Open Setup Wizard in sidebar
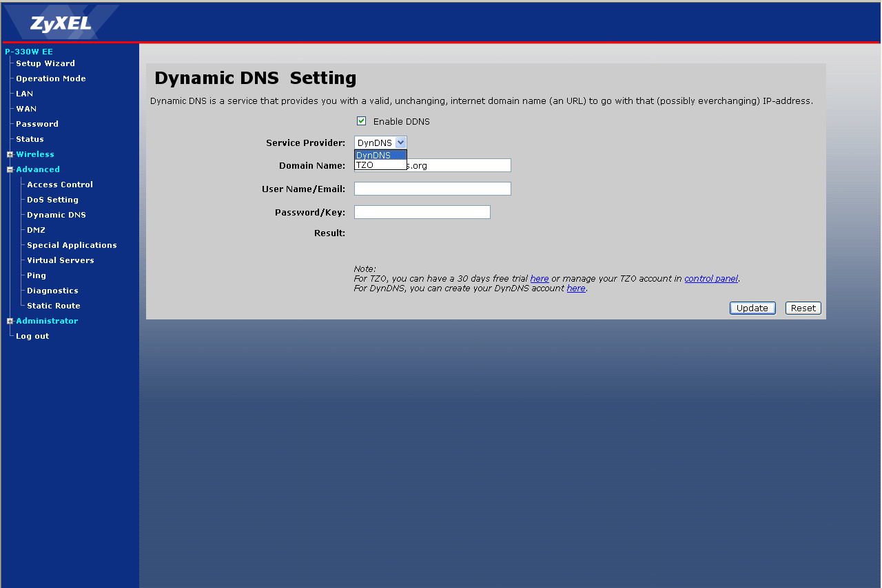The height and width of the screenshot is (588, 882). (45, 63)
